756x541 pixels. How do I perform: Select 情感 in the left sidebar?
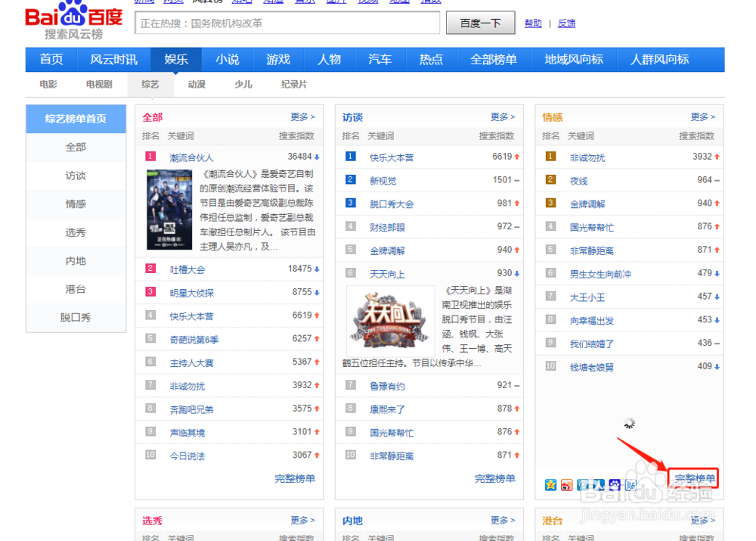click(76, 204)
